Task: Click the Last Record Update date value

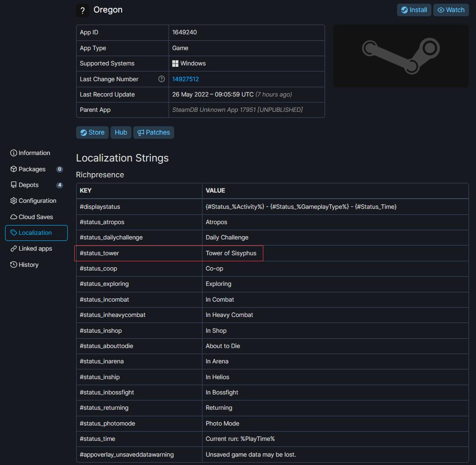Action: pos(213,94)
